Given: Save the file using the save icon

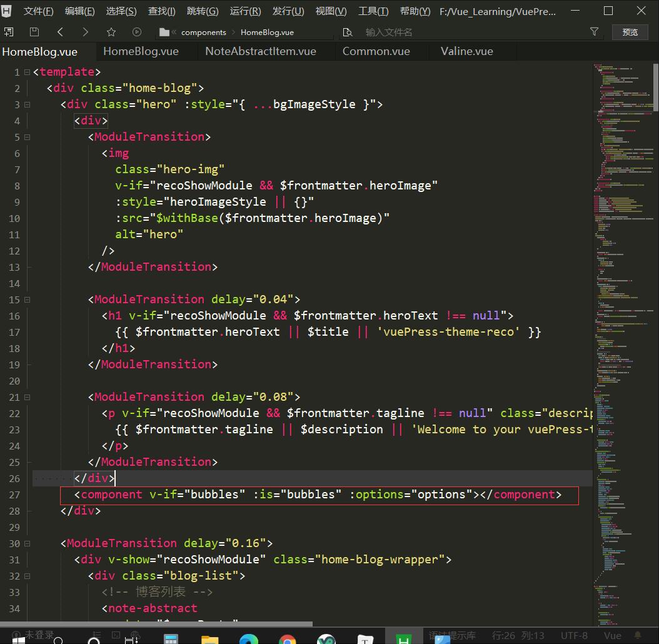Looking at the screenshot, I should (x=34, y=31).
